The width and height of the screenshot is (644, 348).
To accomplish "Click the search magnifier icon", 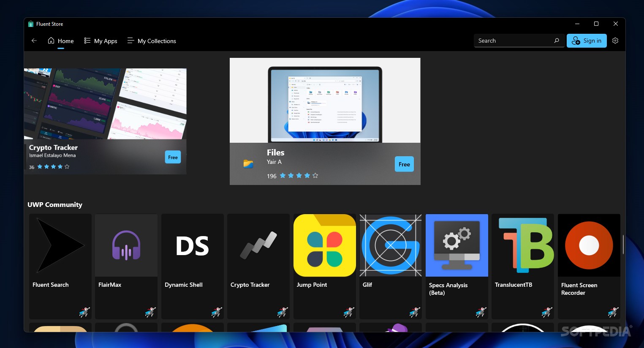I will tap(557, 41).
